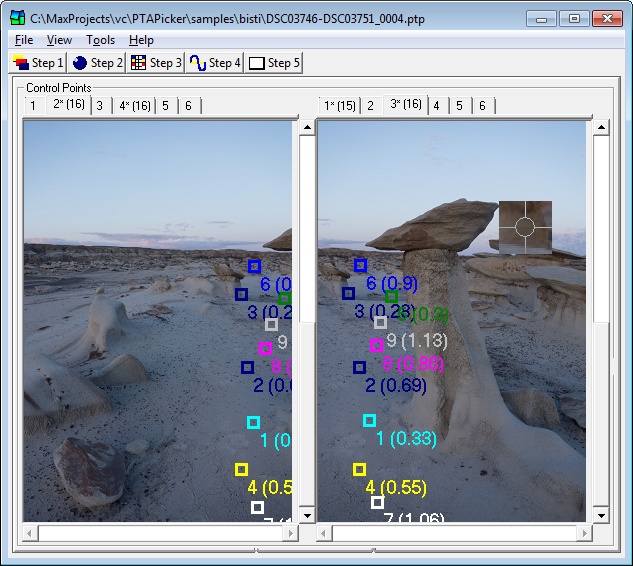Open Step 1 in the toolbar
Viewport: 633px width, 566px height.
(x=38, y=63)
